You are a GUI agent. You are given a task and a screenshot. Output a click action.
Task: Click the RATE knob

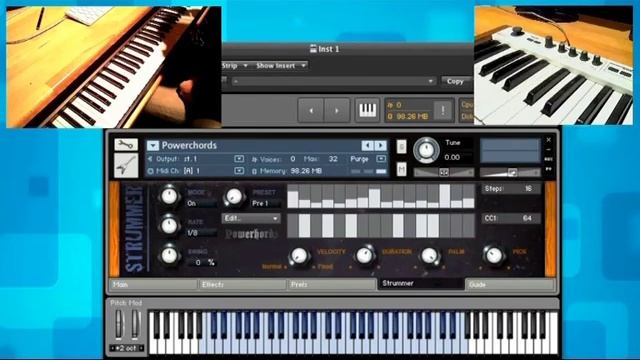coord(169,225)
